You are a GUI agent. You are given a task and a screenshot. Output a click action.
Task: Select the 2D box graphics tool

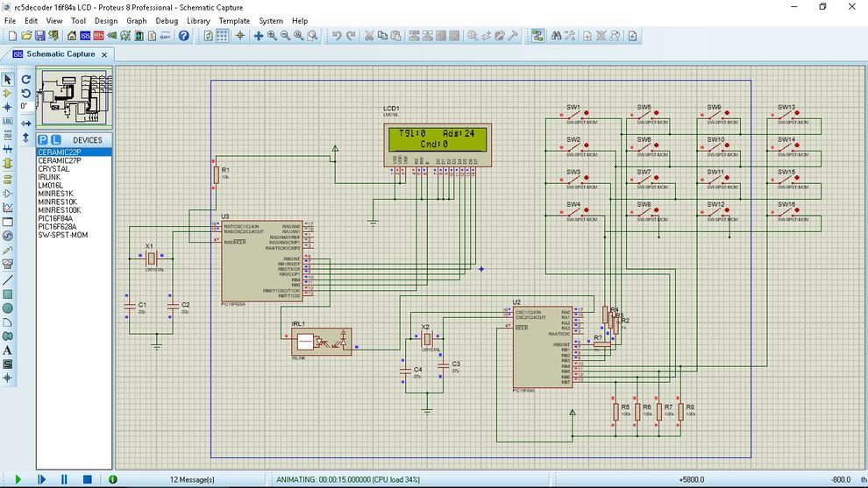point(8,294)
